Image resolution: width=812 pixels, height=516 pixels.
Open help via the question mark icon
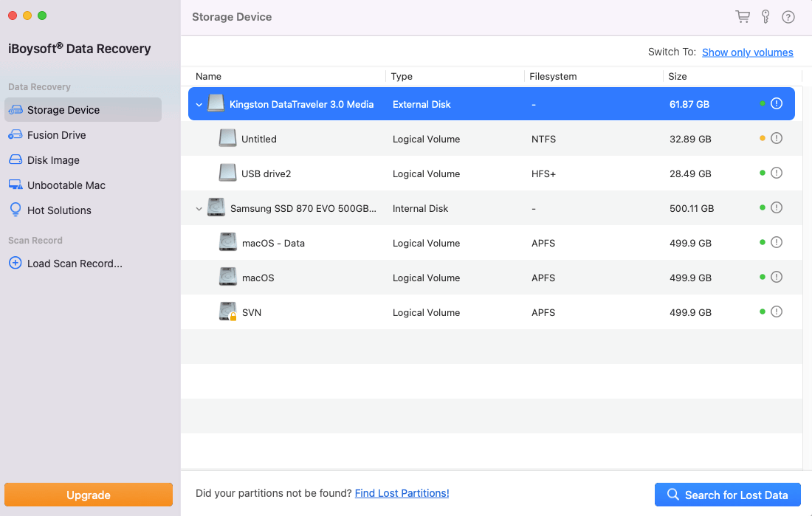click(x=788, y=16)
